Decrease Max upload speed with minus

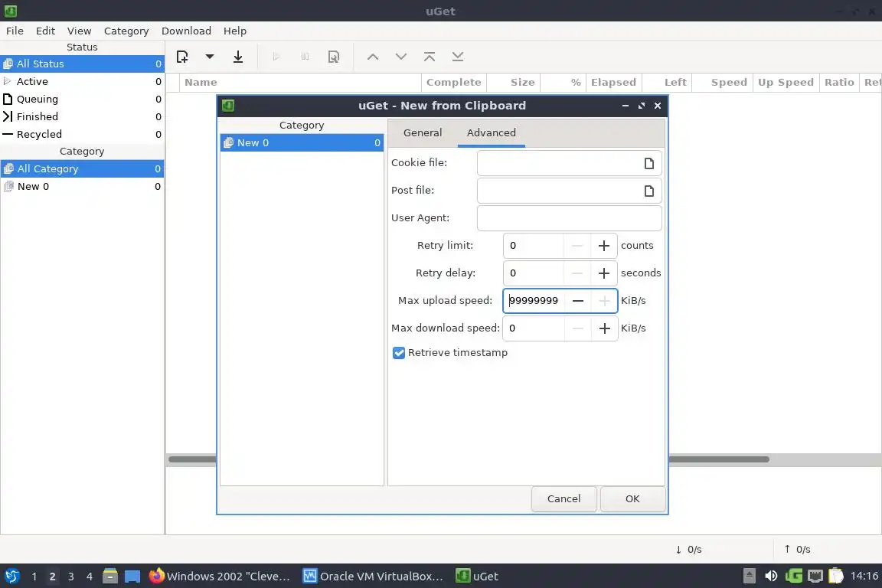[578, 301]
